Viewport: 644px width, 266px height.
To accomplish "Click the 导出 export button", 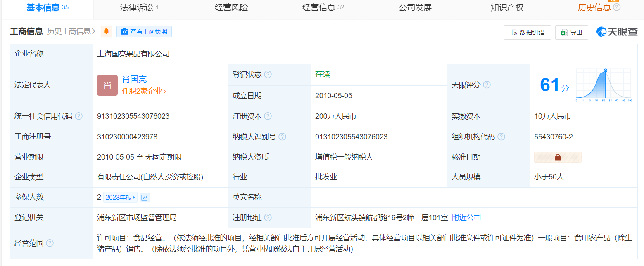I will 572,33.
